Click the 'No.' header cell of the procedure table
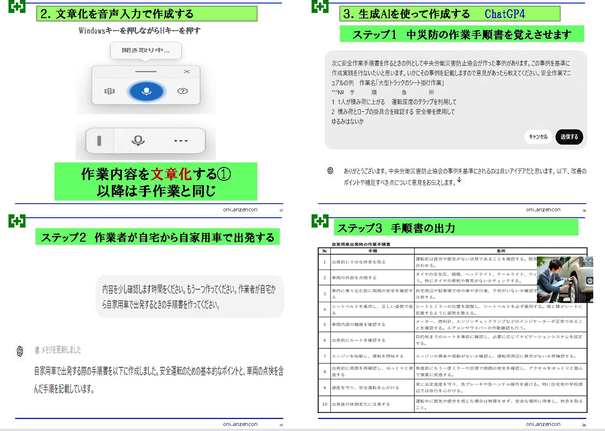605x431 pixels. (x=325, y=251)
